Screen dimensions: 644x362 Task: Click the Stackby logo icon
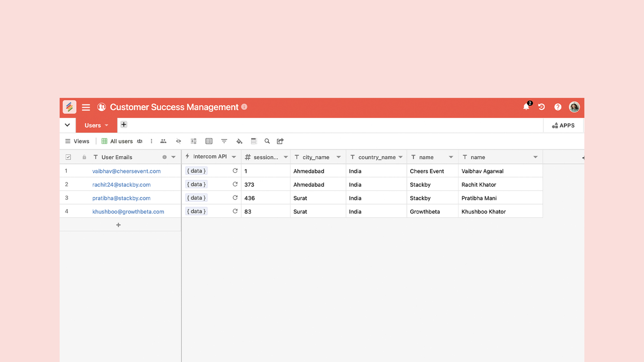point(70,107)
